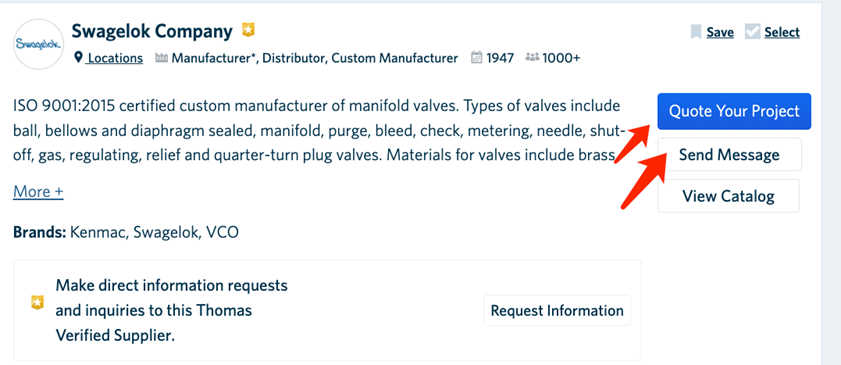Click the factory icon before Manufacturer
The width and height of the screenshot is (841, 365).
(x=161, y=57)
